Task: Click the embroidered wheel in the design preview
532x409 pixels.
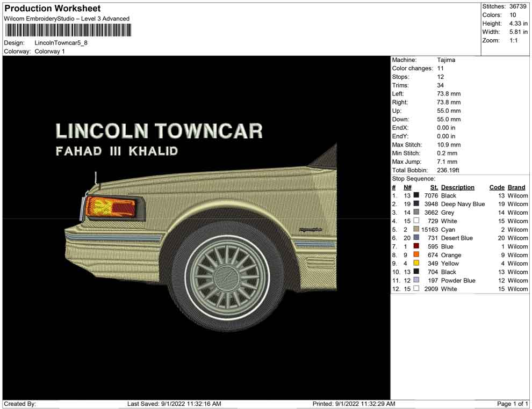Action: click(x=228, y=276)
